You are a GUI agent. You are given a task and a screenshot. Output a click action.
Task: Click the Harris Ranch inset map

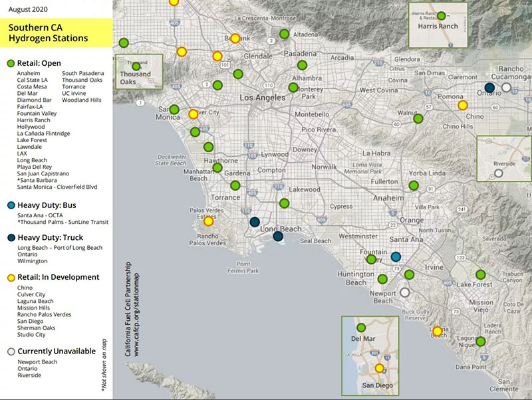pos(439,25)
